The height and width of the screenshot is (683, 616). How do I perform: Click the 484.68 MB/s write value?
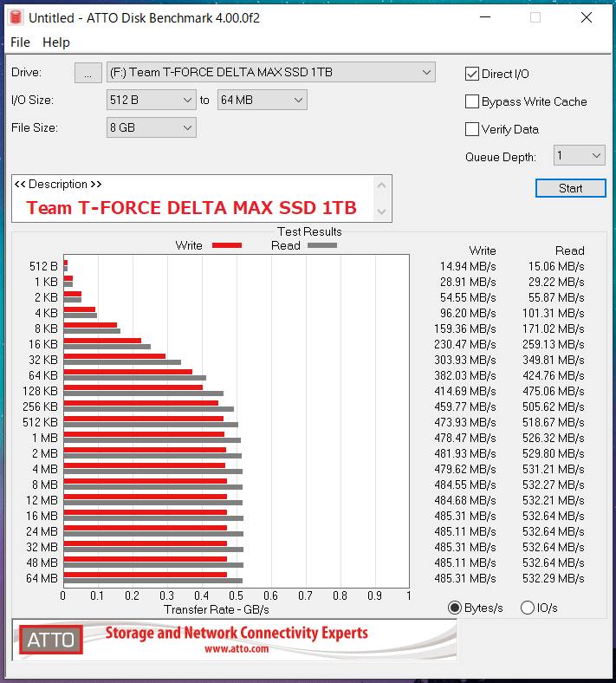[x=465, y=500]
